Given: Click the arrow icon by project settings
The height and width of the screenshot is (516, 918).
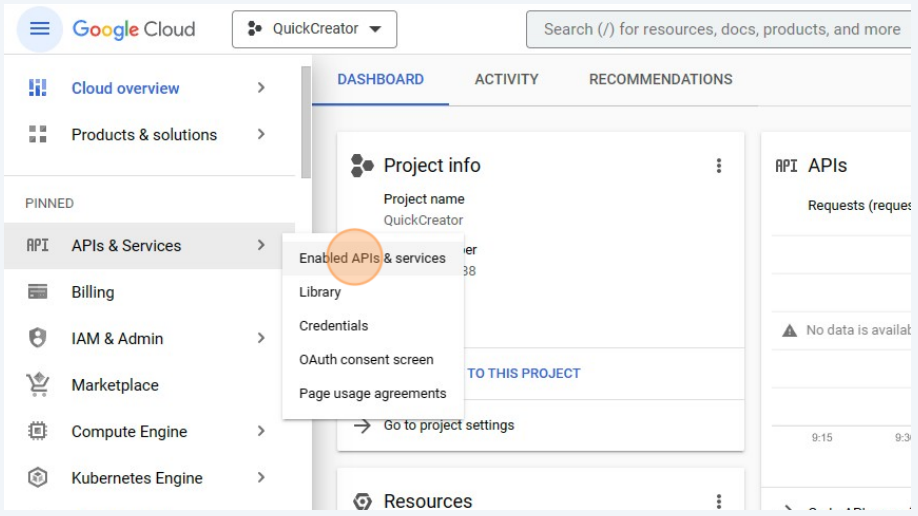Looking at the screenshot, I should click(362, 426).
